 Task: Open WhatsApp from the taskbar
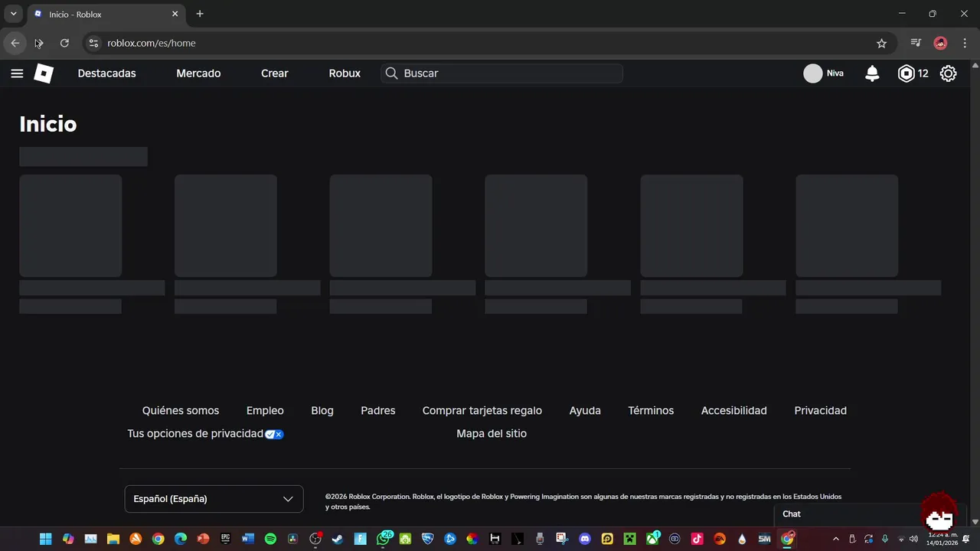[384, 539]
